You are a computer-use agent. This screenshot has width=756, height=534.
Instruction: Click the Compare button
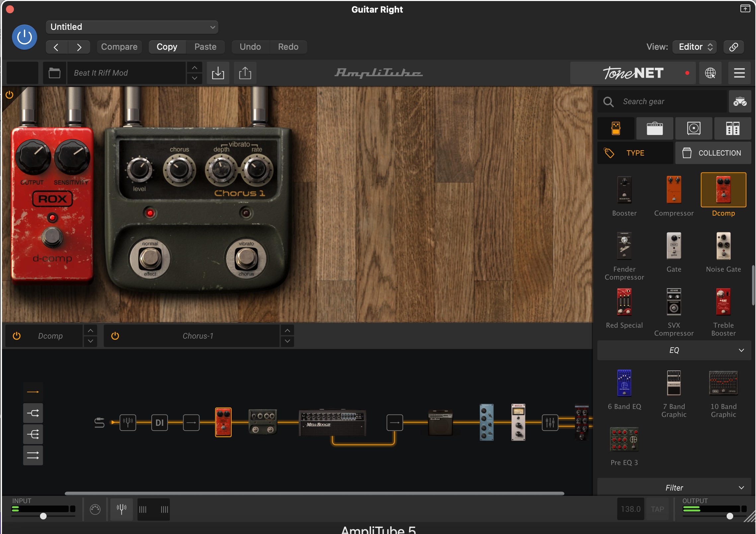119,47
